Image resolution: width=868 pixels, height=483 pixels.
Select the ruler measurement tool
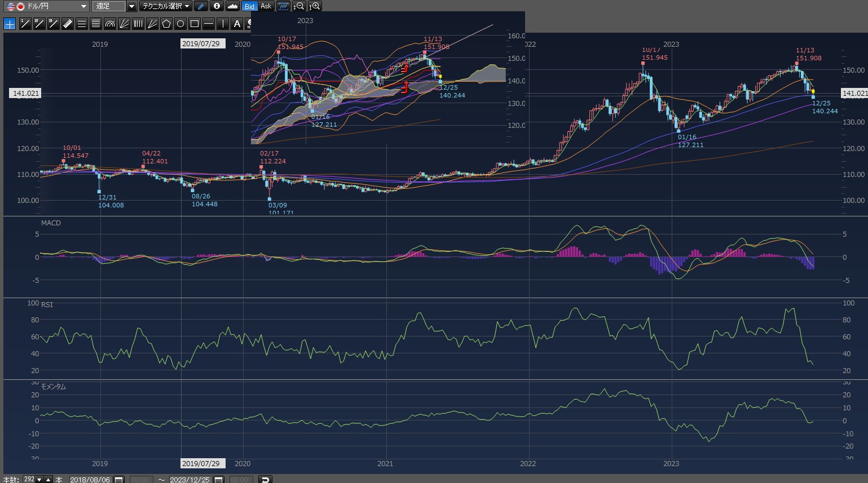67,24
